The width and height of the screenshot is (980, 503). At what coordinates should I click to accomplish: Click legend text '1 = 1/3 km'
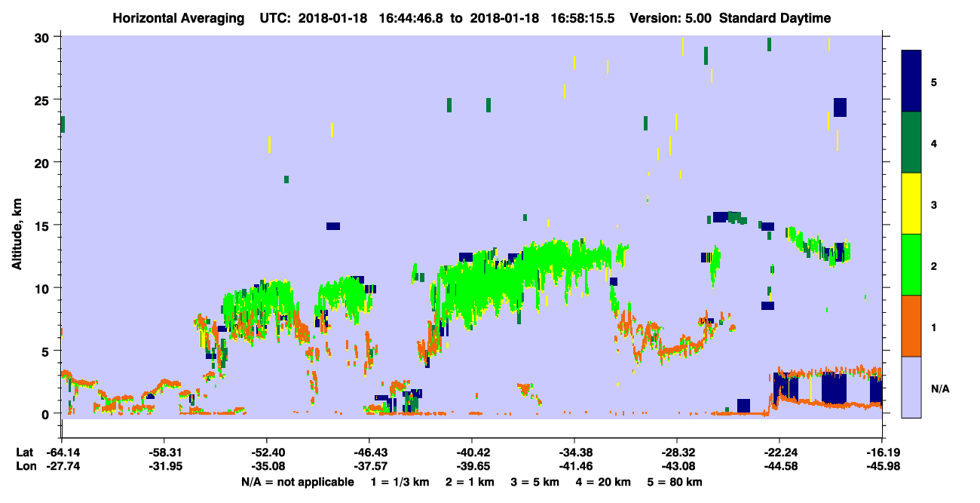pyautogui.click(x=400, y=482)
